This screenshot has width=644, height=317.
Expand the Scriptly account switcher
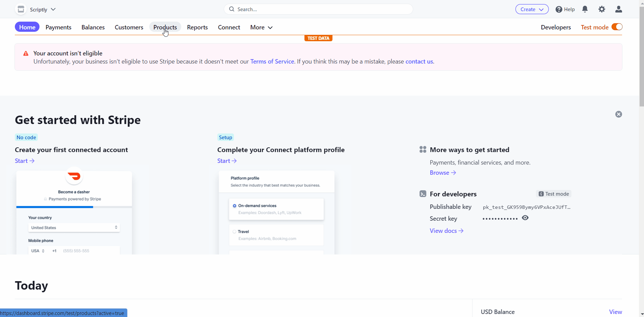coord(43,9)
